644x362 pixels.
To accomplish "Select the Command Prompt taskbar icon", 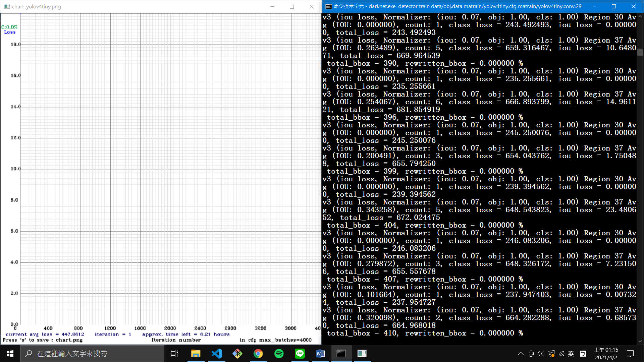I will pos(341,354).
